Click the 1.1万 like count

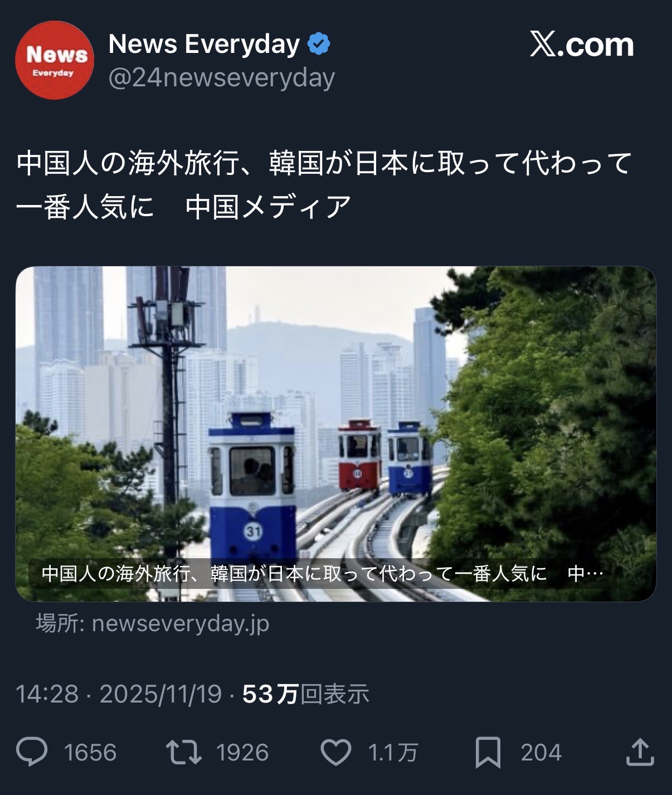click(x=393, y=753)
